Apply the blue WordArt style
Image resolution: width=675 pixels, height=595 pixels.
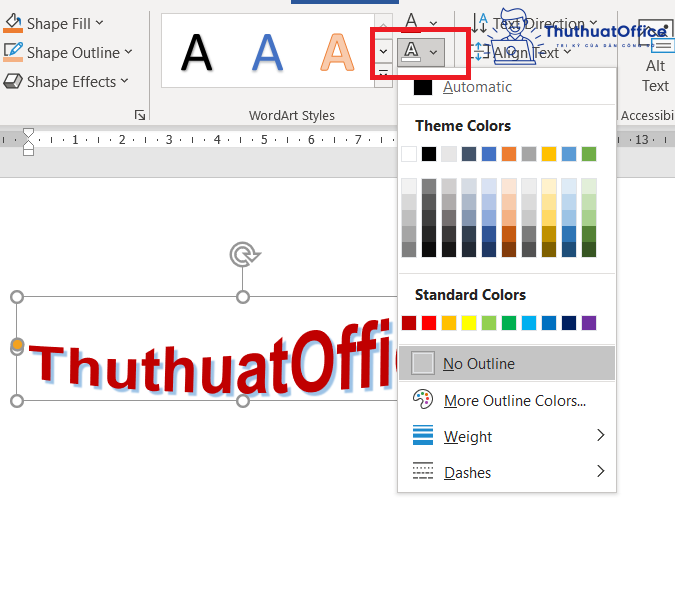tap(267, 53)
